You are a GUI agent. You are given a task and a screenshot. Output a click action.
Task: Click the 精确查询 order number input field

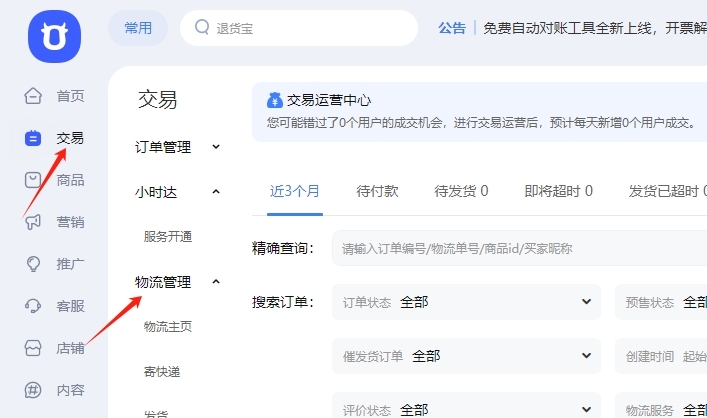coord(520,248)
